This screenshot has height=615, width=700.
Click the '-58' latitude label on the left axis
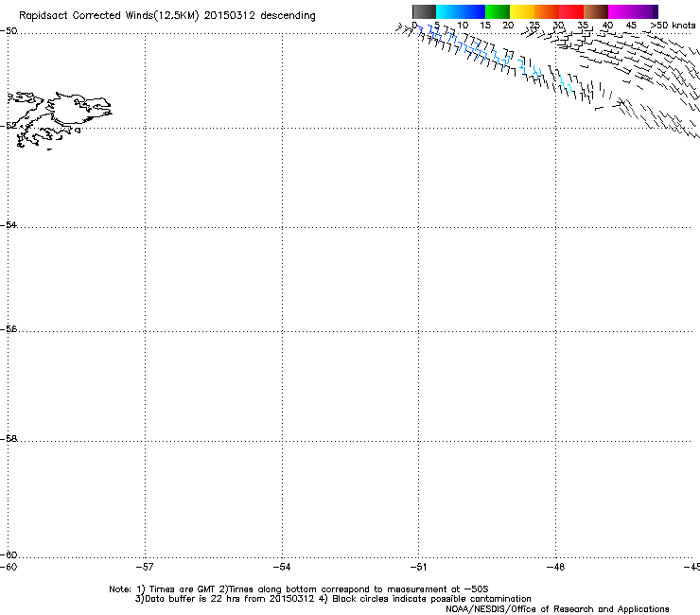point(9,439)
